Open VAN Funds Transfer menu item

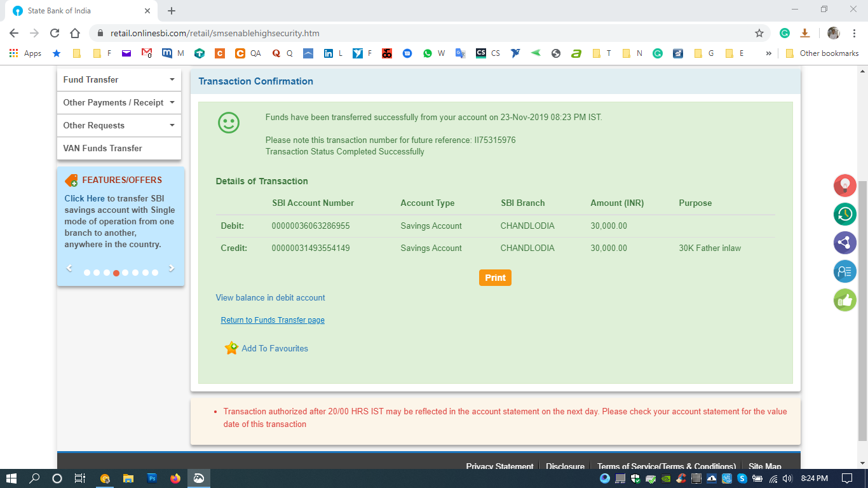119,148
